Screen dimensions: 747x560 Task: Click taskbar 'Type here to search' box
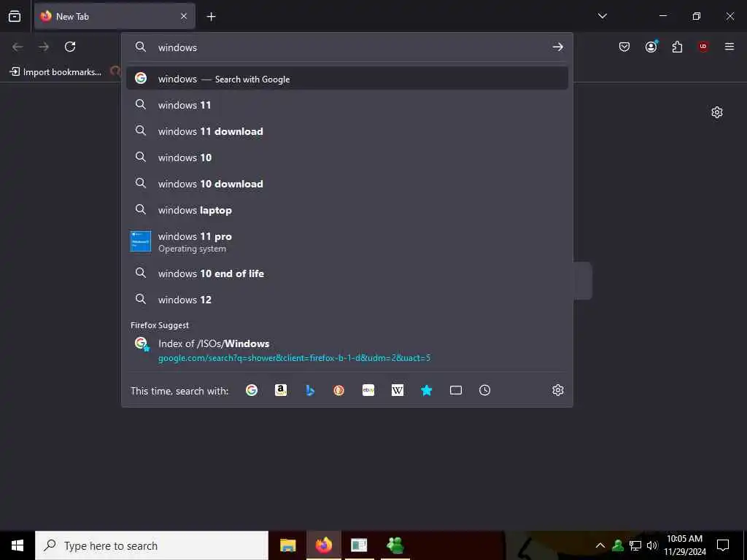tap(152, 545)
